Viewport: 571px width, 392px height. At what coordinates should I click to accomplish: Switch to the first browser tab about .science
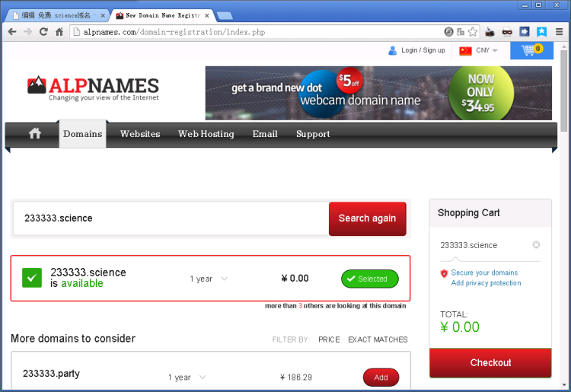56,16
